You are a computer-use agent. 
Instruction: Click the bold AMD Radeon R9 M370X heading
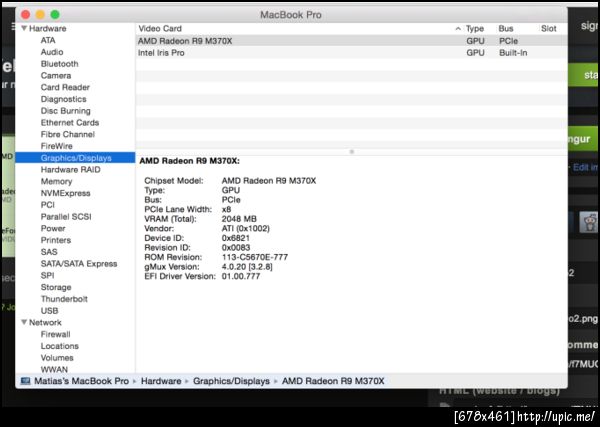pos(189,161)
